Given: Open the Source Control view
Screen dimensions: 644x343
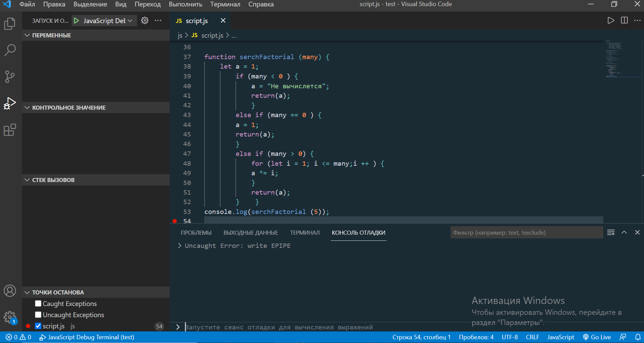Looking at the screenshot, I should click(10, 76).
